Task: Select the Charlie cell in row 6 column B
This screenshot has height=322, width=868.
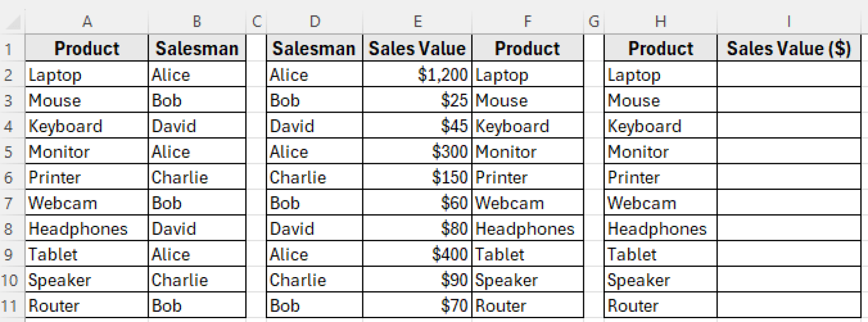Action: pos(197,178)
